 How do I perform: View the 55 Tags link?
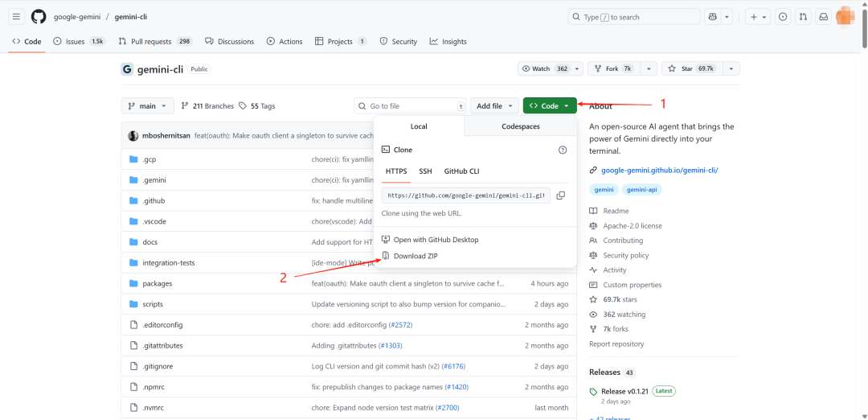257,106
